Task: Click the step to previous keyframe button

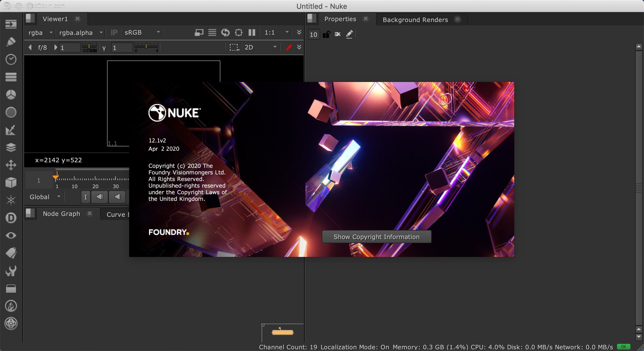Action: coord(99,197)
